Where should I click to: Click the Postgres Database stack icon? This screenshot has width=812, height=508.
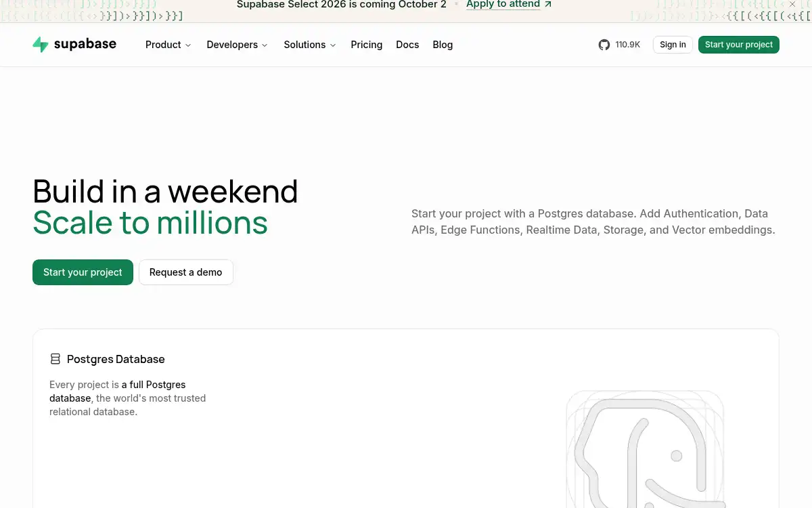point(55,359)
